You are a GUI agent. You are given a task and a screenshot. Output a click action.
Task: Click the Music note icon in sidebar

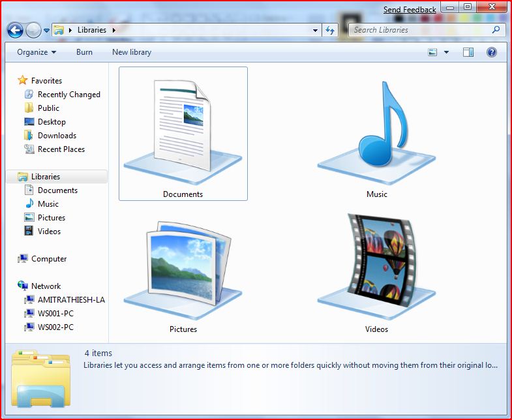[29, 203]
